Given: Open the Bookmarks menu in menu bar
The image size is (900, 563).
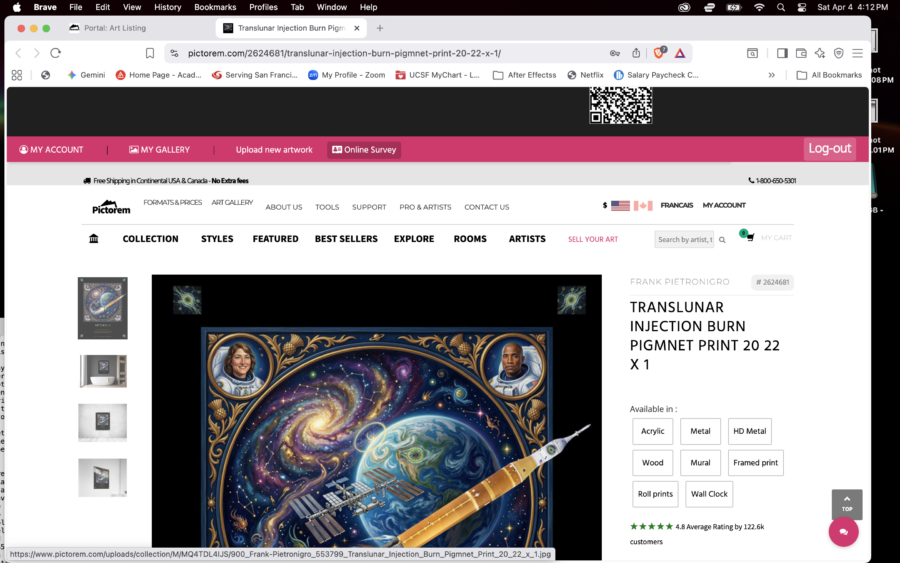Looking at the screenshot, I should pyautogui.click(x=215, y=7).
